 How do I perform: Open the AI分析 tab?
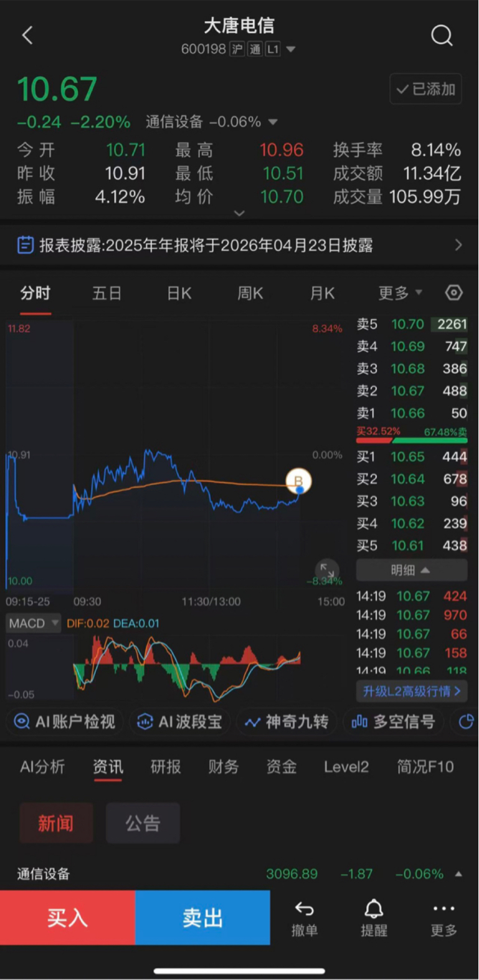[x=42, y=767]
